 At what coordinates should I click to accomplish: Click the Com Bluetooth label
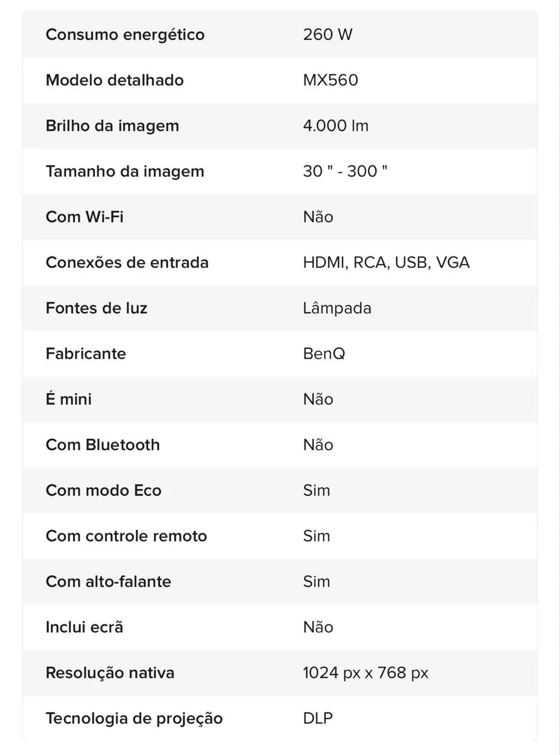(103, 445)
